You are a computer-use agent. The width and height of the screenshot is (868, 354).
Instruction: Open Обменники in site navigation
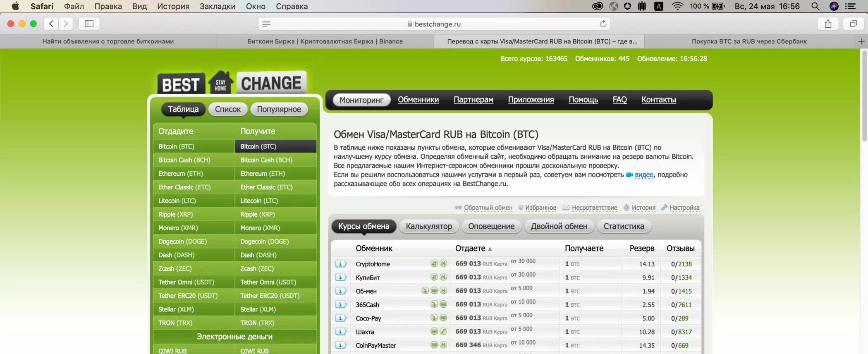[418, 100]
